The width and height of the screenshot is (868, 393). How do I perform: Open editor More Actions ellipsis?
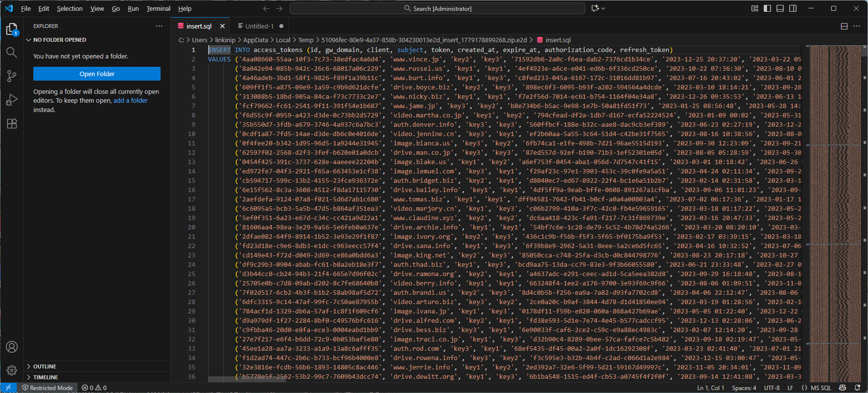pyautogui.click(x=857, y=26)
